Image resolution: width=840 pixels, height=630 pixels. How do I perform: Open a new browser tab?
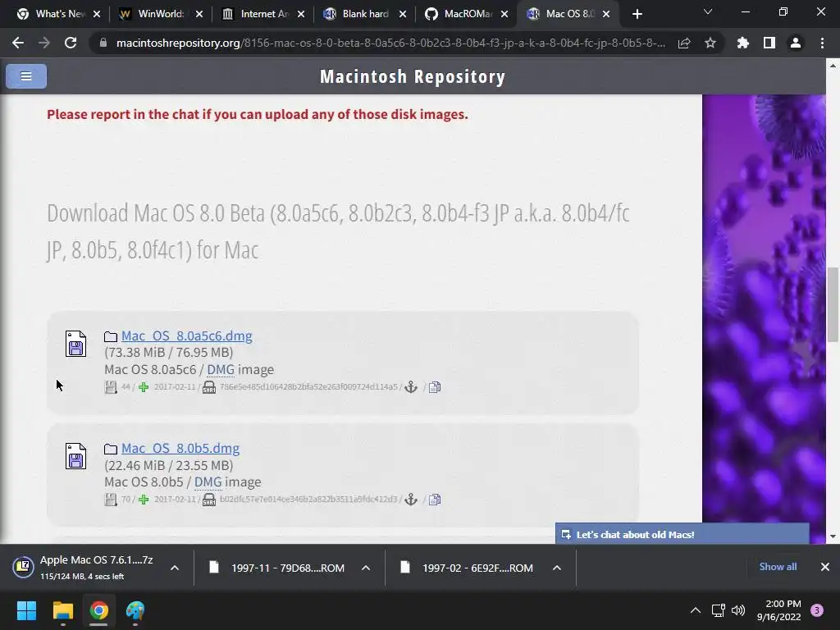click(637, 14)
